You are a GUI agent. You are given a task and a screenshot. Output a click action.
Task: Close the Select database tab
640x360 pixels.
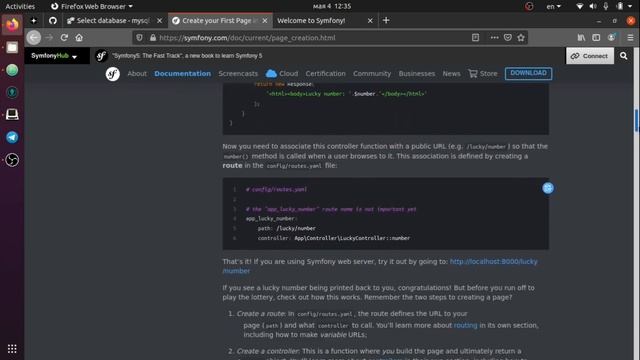click(160, 20)
